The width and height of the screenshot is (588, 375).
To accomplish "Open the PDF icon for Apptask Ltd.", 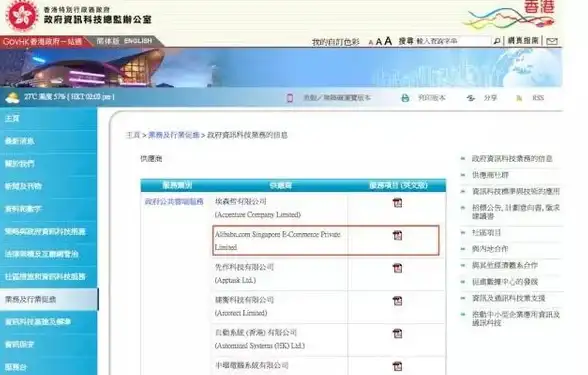I will [397, 268].
